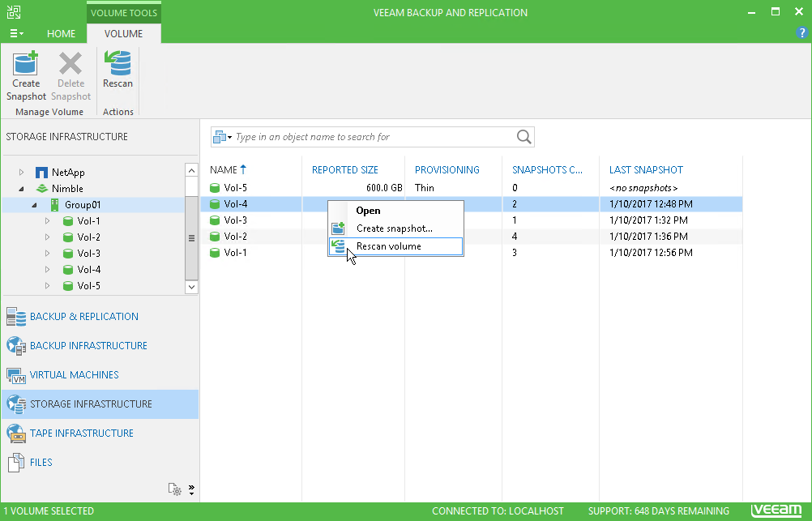Choose Create snapshot... in context menu
This screenshot has width=812, height=521.
click(395, 228)
